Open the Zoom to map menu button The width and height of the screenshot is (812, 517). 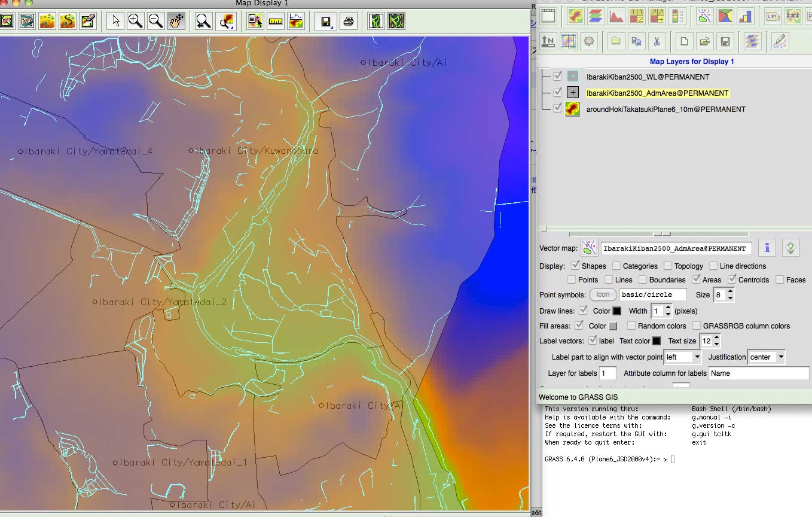[x=226, y=22]
